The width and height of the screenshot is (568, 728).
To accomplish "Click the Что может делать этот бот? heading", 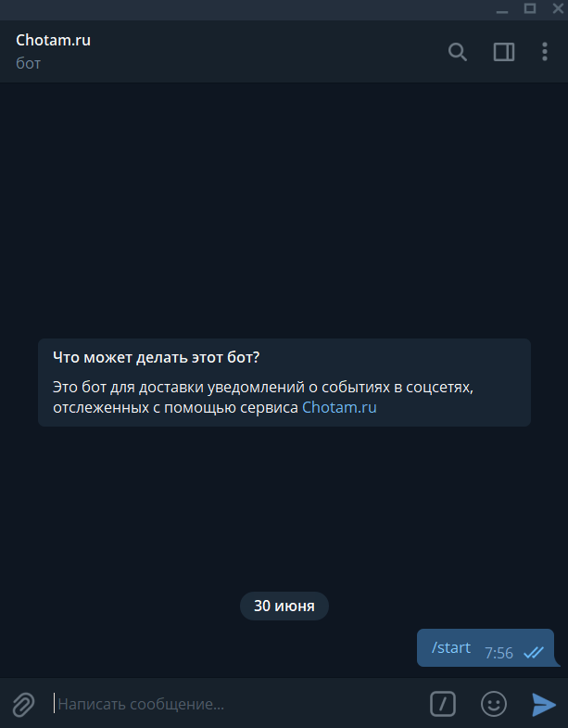I will click(x=157, y=357).
